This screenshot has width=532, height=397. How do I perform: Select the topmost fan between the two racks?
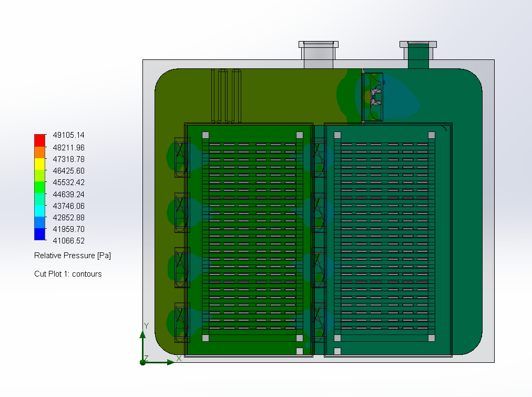[318, 157]
